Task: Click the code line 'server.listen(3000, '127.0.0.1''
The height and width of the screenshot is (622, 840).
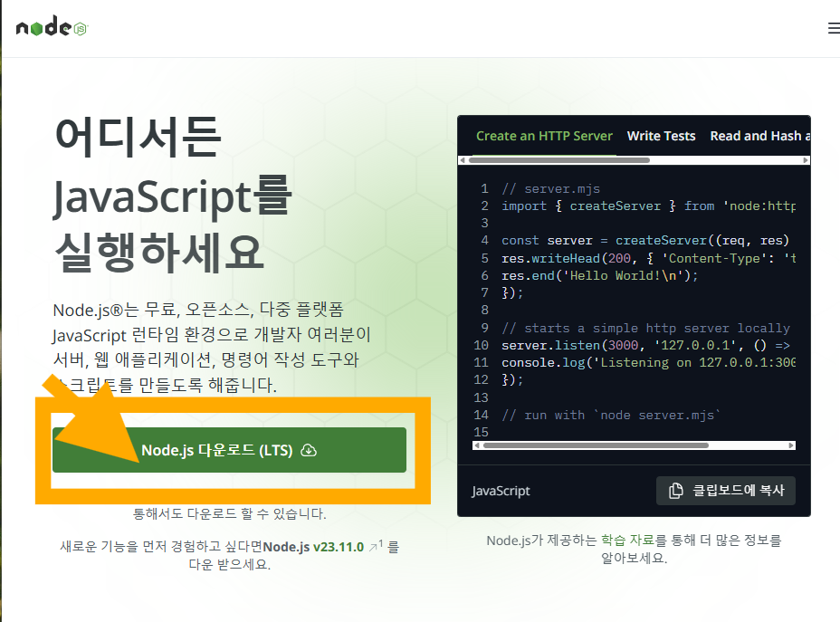Action: click(645, 345)
